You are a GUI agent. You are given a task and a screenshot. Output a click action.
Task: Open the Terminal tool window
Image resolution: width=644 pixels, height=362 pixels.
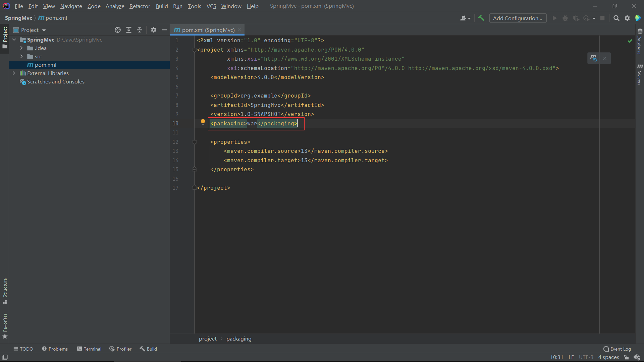click(x=89, y=349)
